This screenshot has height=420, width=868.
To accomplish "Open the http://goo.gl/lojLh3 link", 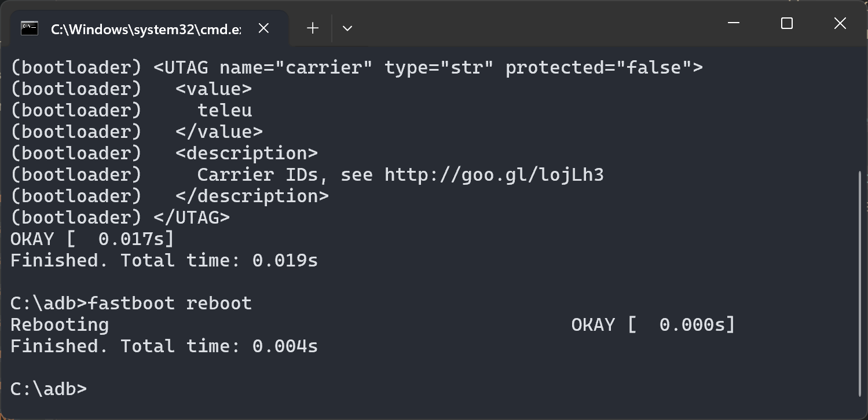I will [x=494, y=175].
